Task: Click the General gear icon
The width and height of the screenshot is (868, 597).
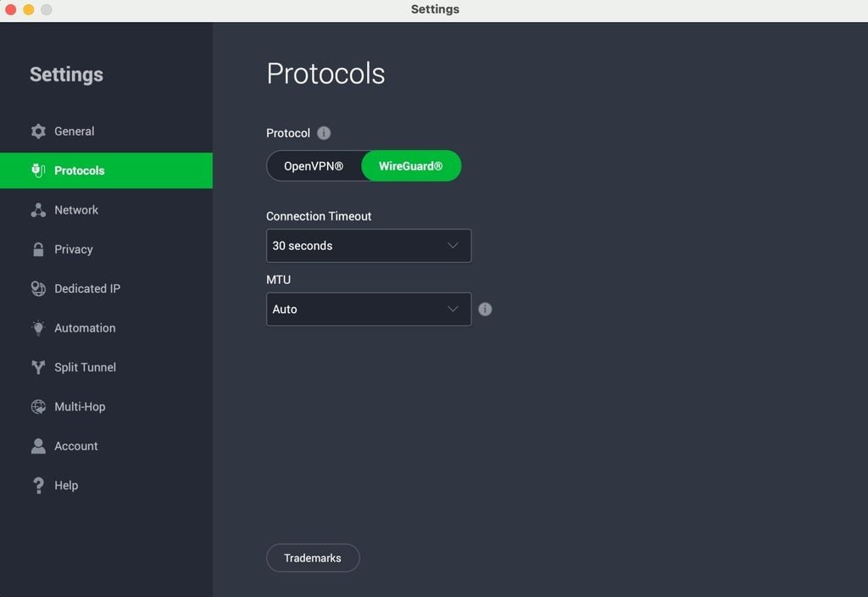Action: click(38, 131)
